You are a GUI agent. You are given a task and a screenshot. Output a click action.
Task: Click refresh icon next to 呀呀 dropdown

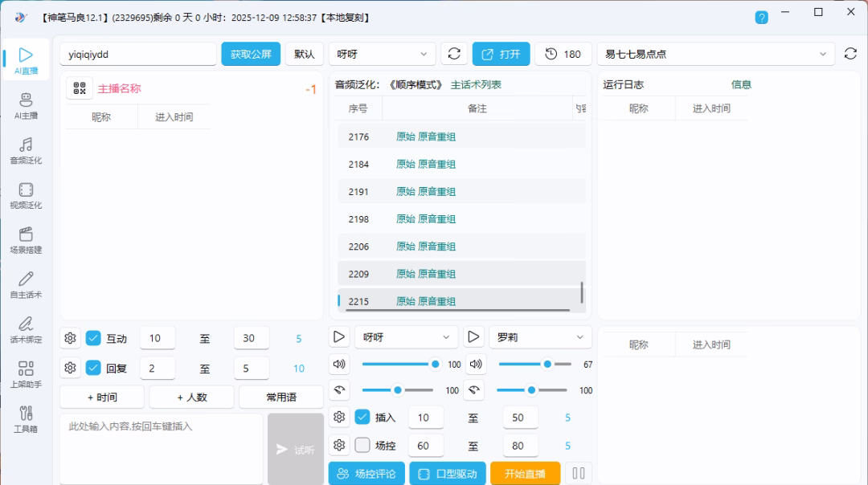pos(454,54)
